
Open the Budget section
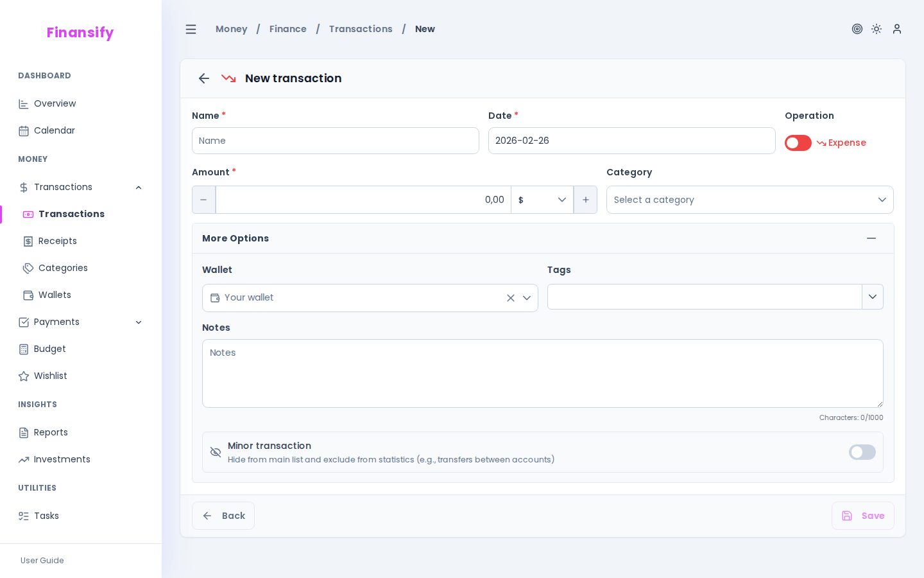coord(49,349)
